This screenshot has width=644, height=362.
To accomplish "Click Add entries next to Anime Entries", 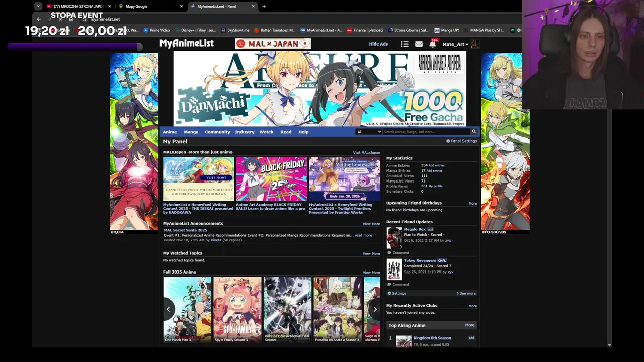I will coord(436,165).
